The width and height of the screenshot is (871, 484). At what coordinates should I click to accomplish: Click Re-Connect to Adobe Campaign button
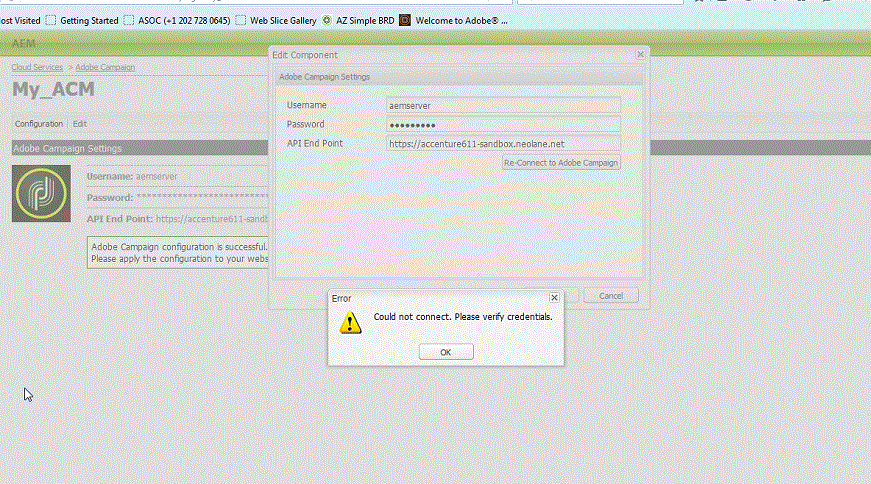pyautogui.click(x=560, y=163)
